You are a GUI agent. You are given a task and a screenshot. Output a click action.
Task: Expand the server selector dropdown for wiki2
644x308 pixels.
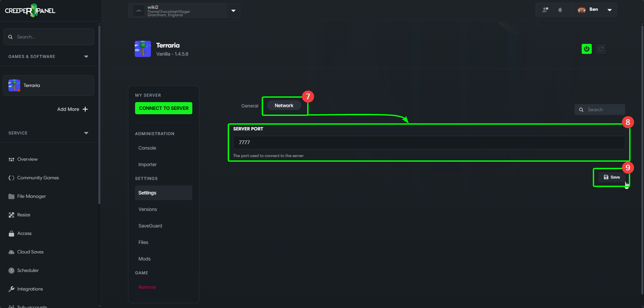pyautogui.click(x=233, y=10)
